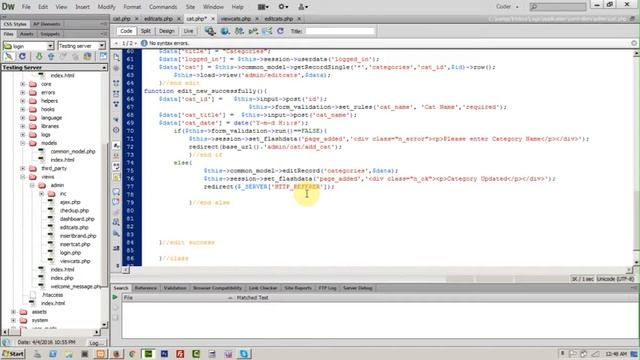640x360 pixels.
Task: Open the W3C Validation icon
Action: pos(253,31)
